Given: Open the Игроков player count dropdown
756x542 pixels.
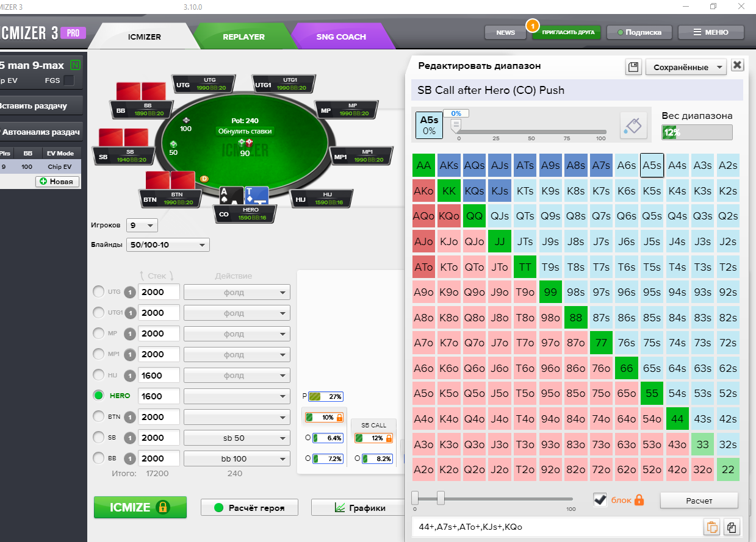Looking at the screenshot, I should [x=142, y=225].
